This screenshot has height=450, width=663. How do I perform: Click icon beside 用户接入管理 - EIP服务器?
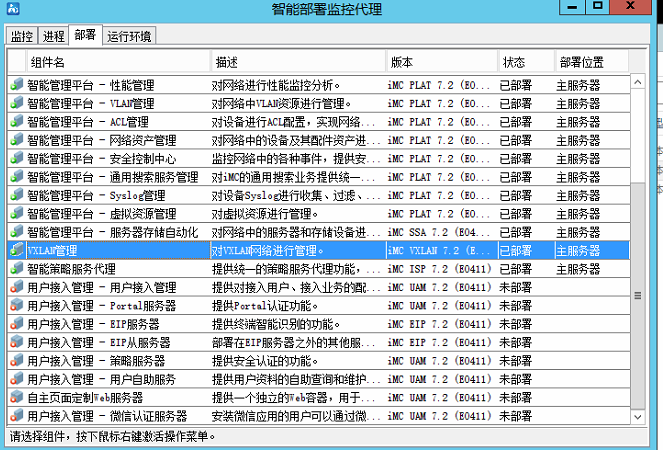16,324
